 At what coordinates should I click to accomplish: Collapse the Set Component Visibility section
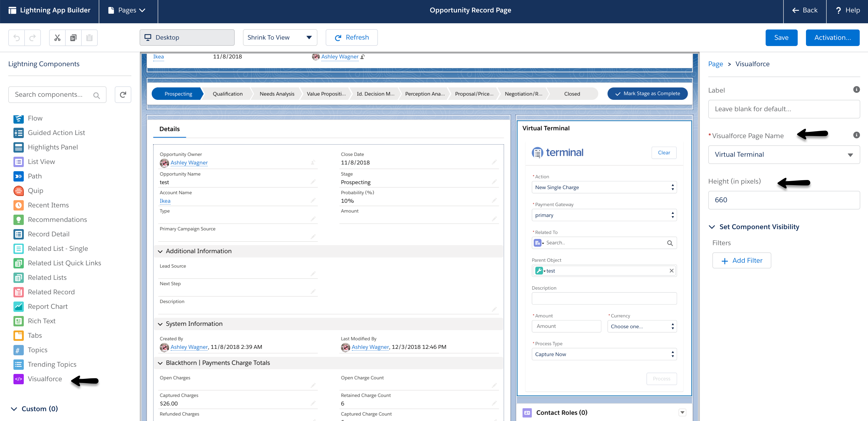click(x=712, y=227)
